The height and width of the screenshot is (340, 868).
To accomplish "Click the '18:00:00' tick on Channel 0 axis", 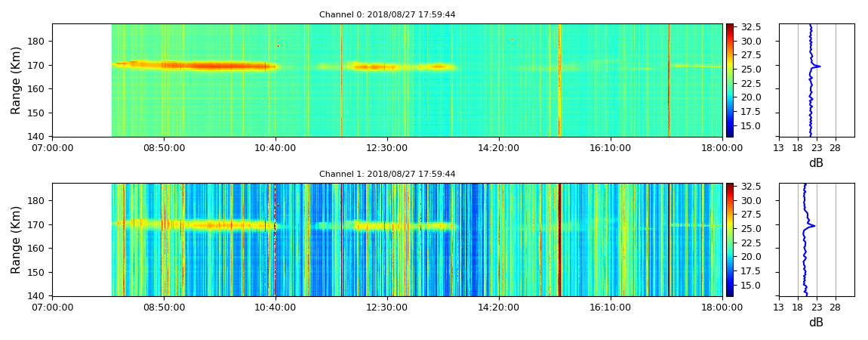I will click(x=722, y=148).
